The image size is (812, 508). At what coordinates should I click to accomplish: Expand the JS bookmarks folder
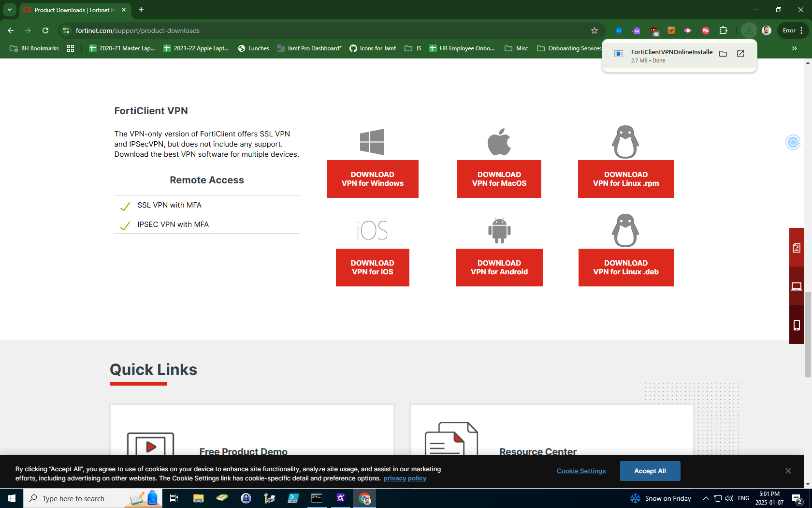pyautogui.click(x=413, y=48)
